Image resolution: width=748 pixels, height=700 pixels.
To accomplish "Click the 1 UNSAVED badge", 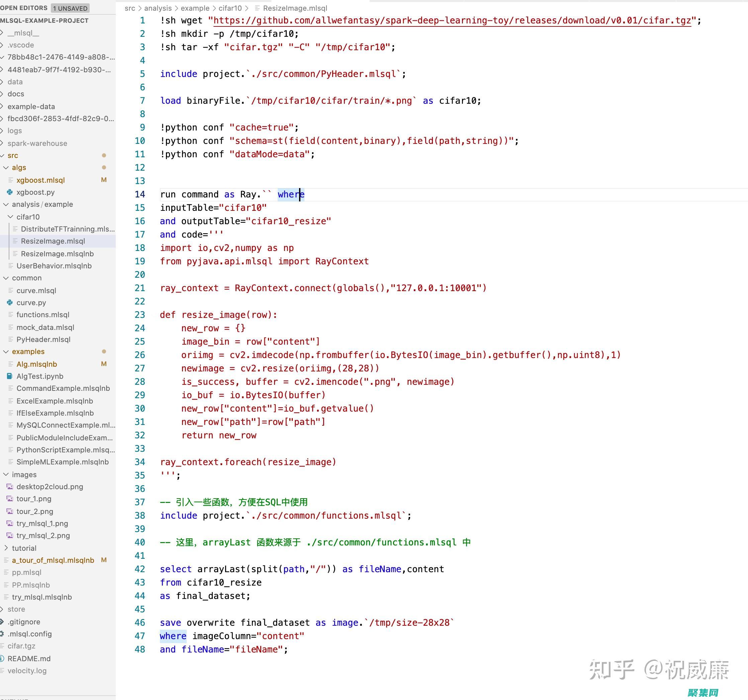I will click(x=70, y=8).
